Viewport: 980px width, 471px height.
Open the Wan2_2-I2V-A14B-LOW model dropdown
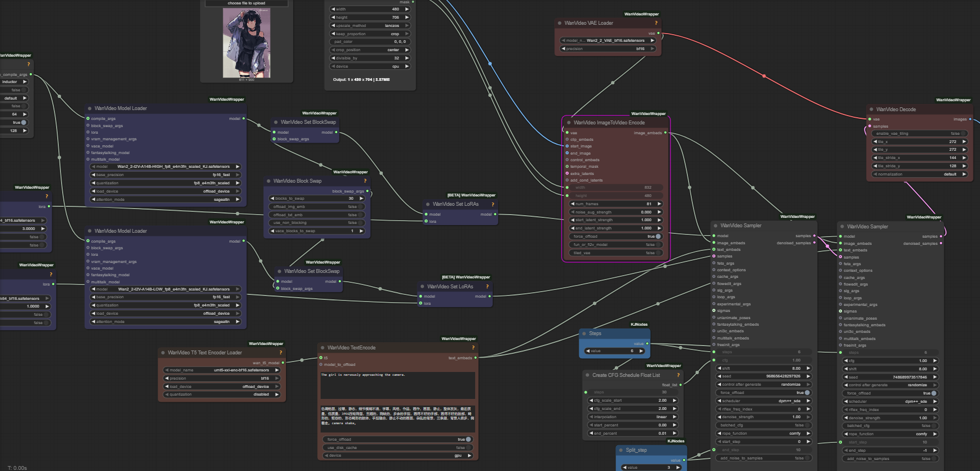coord(166,289)
